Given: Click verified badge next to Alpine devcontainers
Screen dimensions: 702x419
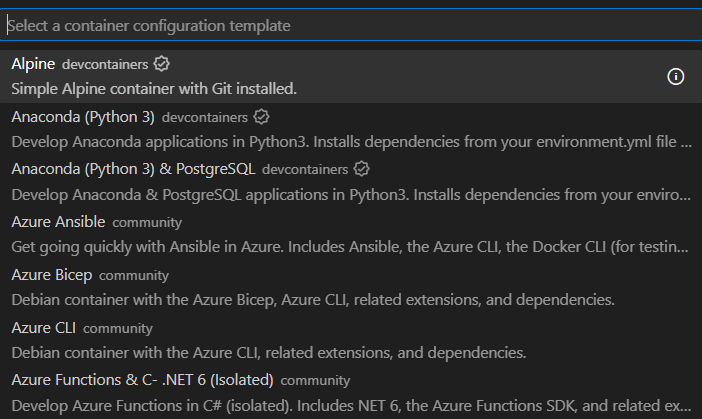Looking at the screenshot, I should (x=161, y=64).
